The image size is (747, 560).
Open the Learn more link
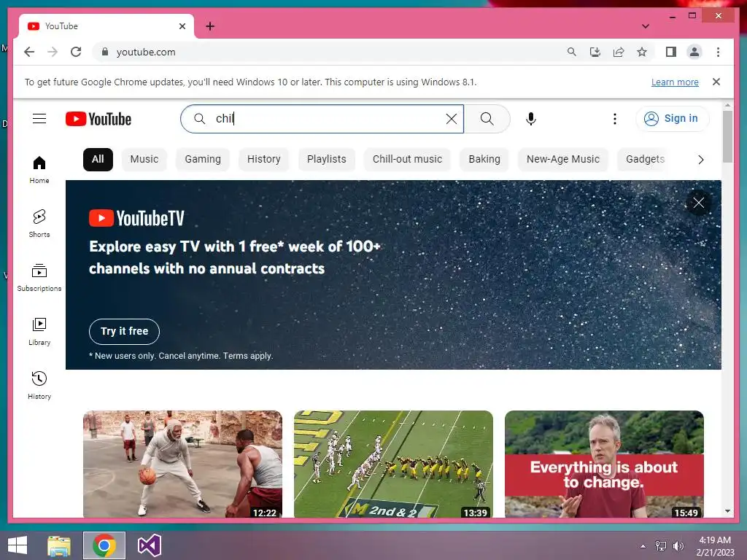[675, 82]
